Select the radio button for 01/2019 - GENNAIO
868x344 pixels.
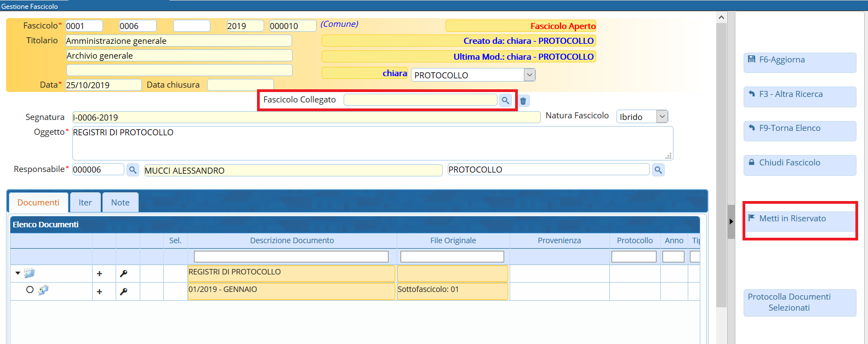[x=30, y=290]
